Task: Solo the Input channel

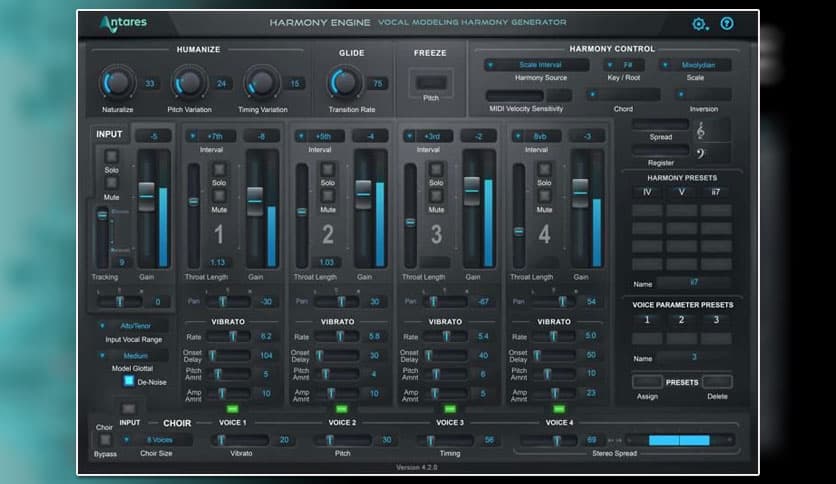Action: [111, 156]
